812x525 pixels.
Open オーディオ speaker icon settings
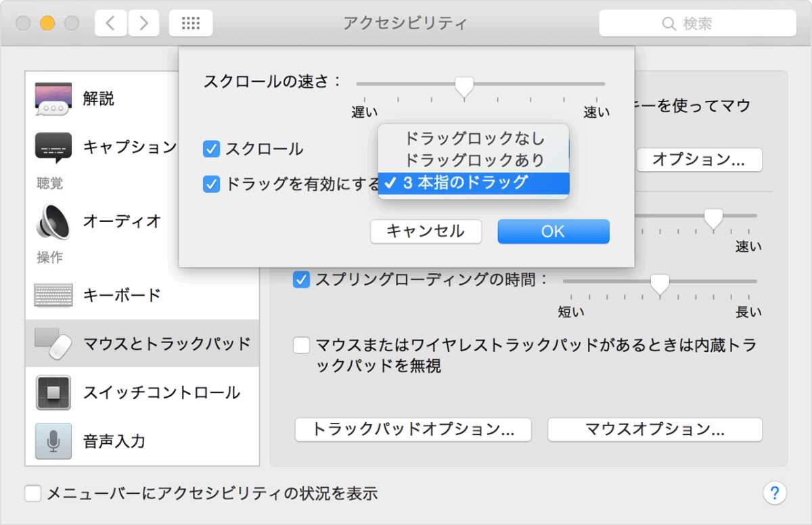pyautogui.click(x=53, y=221)
